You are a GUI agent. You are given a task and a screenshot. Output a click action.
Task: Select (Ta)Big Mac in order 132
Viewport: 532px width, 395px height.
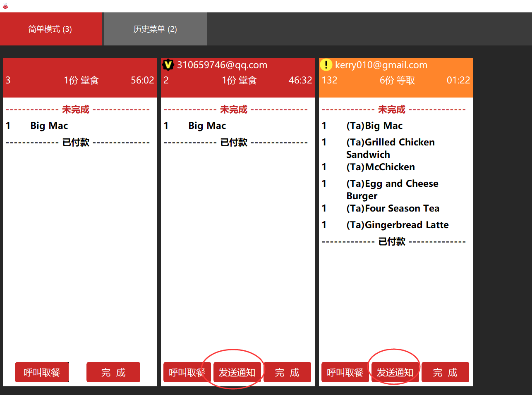(x=374, y=126)
